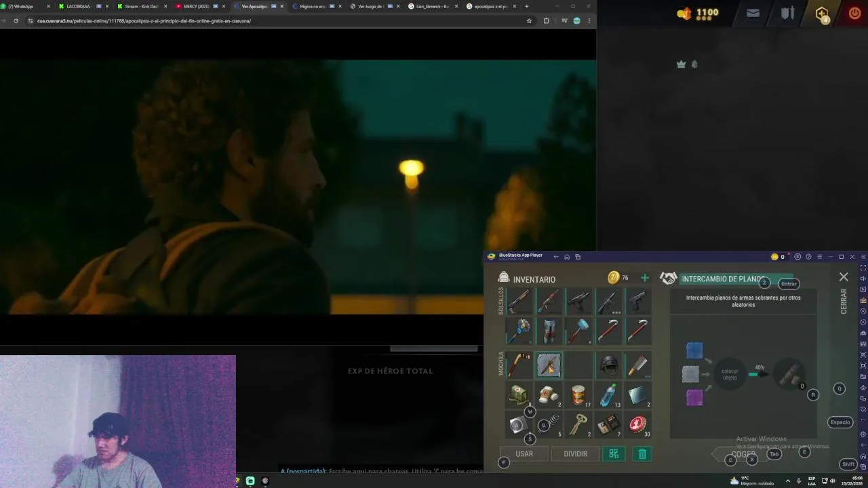This screenshot has width=868, height=488.
Task: Click the green trash bin icon
Action: (x=642, y=454)
